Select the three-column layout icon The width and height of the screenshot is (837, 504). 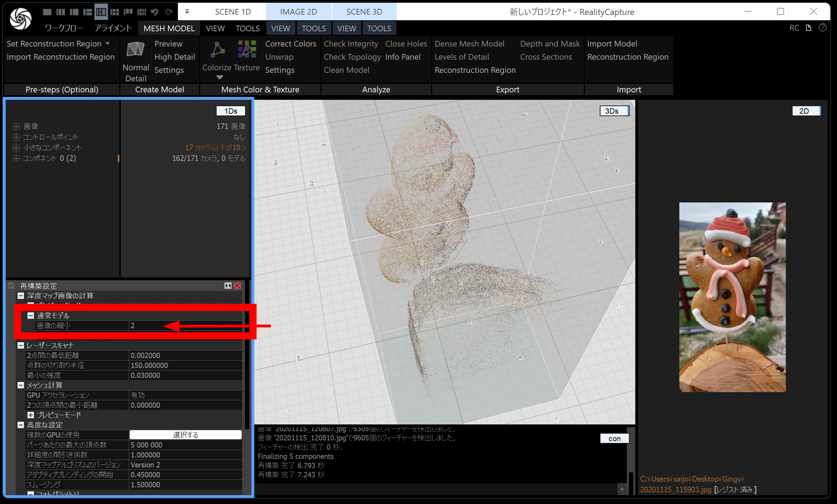(x=61, y=12)
